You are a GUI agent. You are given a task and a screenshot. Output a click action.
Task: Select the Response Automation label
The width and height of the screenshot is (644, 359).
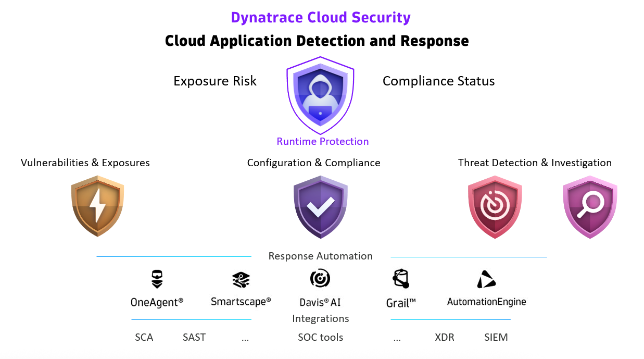(x=320, y=256)
